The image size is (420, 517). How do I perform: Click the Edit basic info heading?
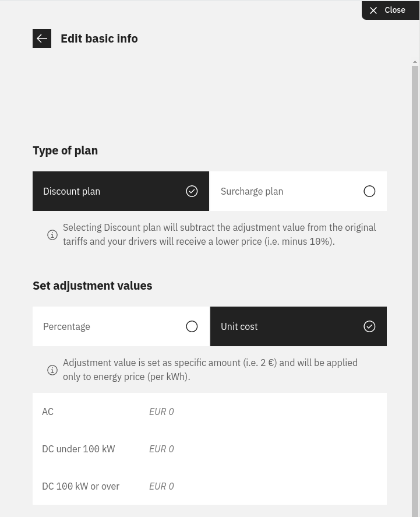pos(99,38)
